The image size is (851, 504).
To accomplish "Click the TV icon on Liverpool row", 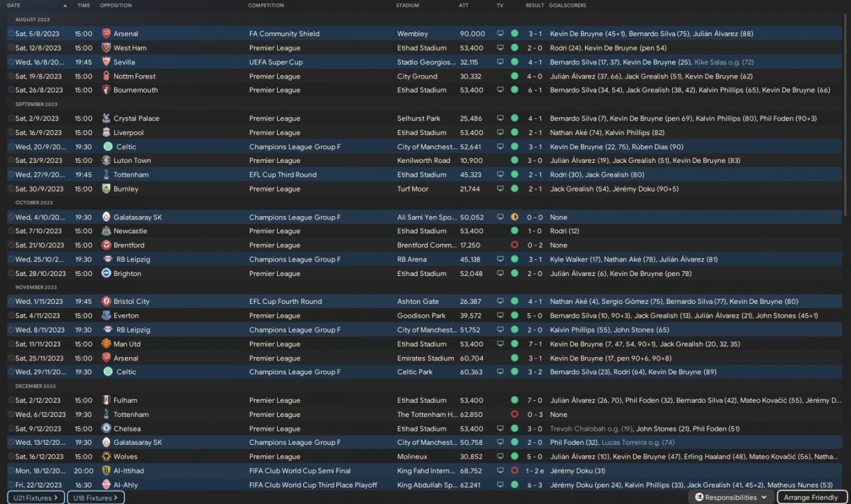I will click(x=501, y=133).
